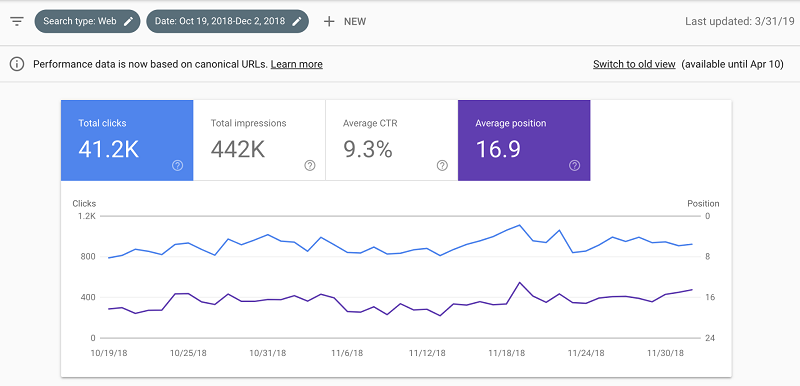This screenshot has height=386, width=800.
Task: Click the 10/25/18 date label
Action: point(188,353)
